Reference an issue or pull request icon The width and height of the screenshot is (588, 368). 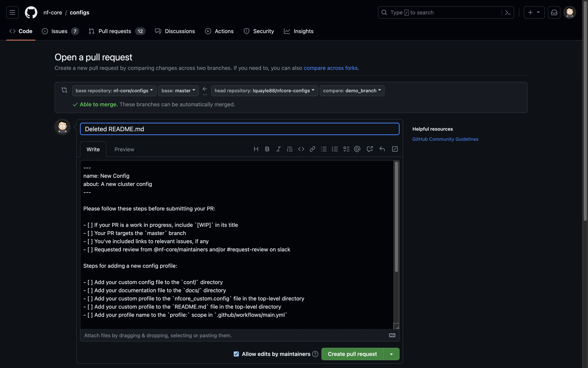370,149
